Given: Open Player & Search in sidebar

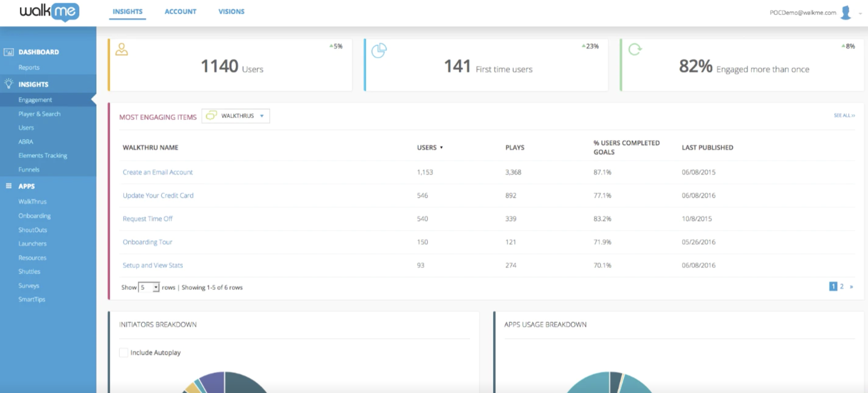Looking at the screenshot, I should (39, 114).
